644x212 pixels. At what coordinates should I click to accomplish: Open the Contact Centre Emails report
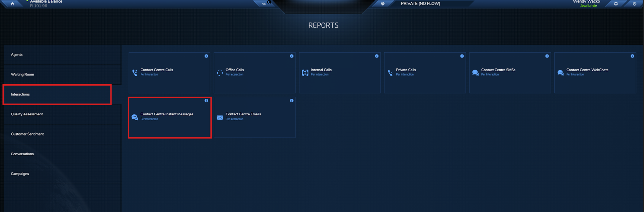pos(255,117)
